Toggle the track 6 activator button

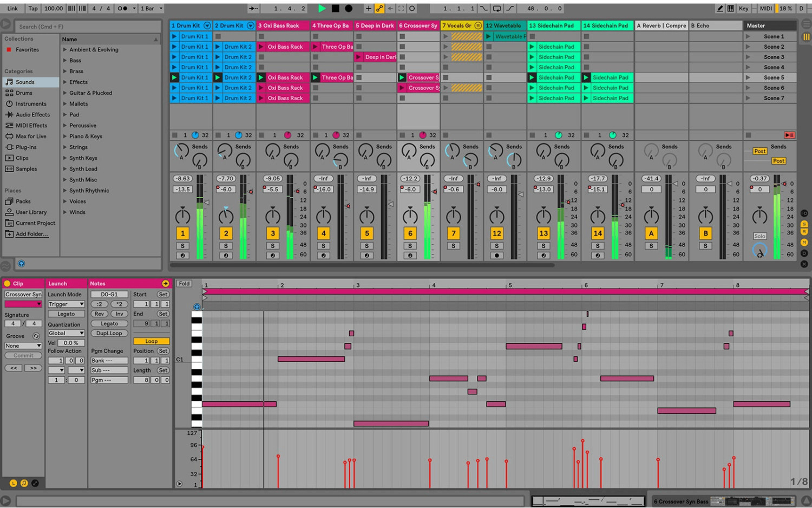coord(410,233)
